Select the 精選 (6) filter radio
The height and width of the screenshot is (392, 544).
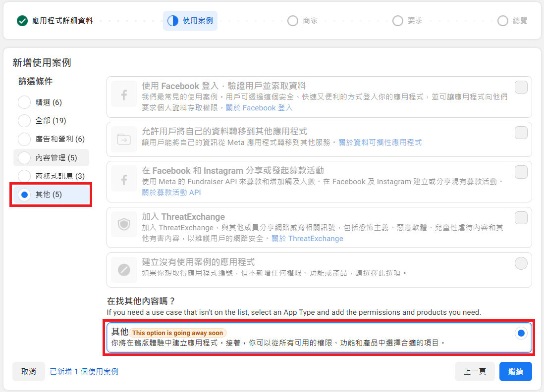pos(24,102)
